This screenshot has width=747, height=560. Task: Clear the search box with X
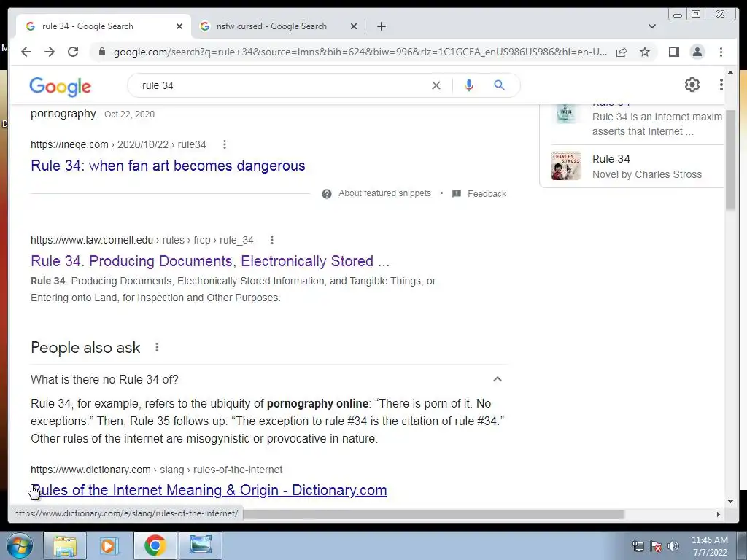436,85
